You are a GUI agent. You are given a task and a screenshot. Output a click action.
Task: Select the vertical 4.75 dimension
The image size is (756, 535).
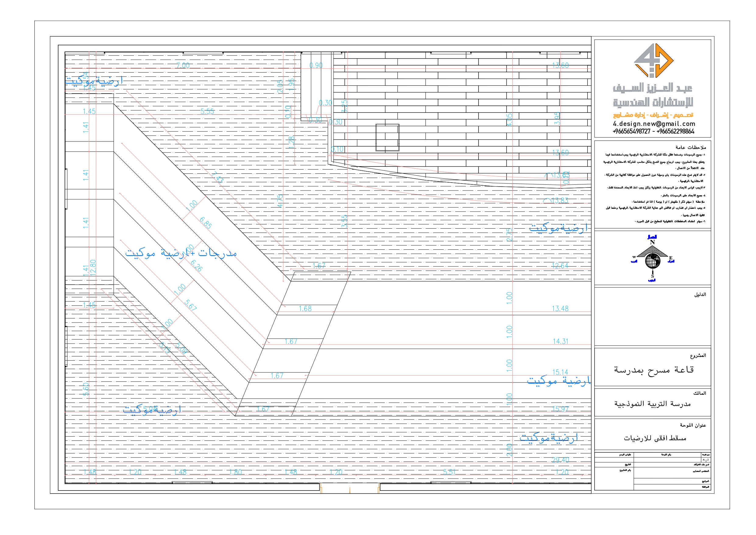[280, 201]
